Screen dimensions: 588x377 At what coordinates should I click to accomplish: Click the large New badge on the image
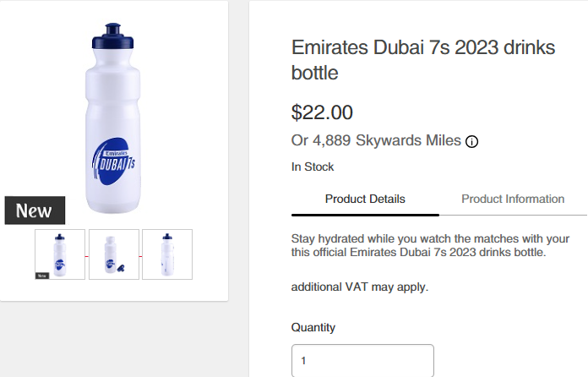[35, 210]
